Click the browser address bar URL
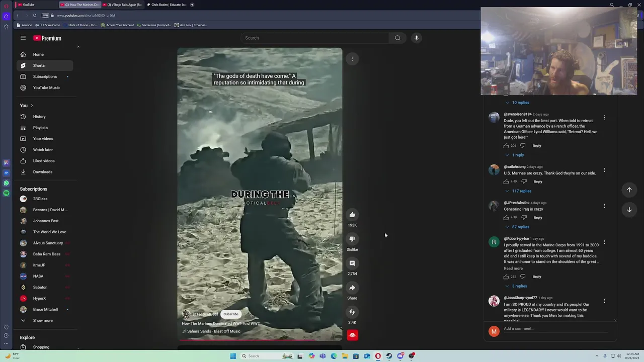Viewport: 644px width, 362px height. (x=86, y=16)
